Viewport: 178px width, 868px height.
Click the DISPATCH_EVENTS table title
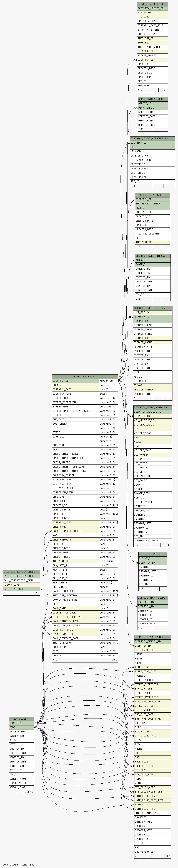coord(85,376)
